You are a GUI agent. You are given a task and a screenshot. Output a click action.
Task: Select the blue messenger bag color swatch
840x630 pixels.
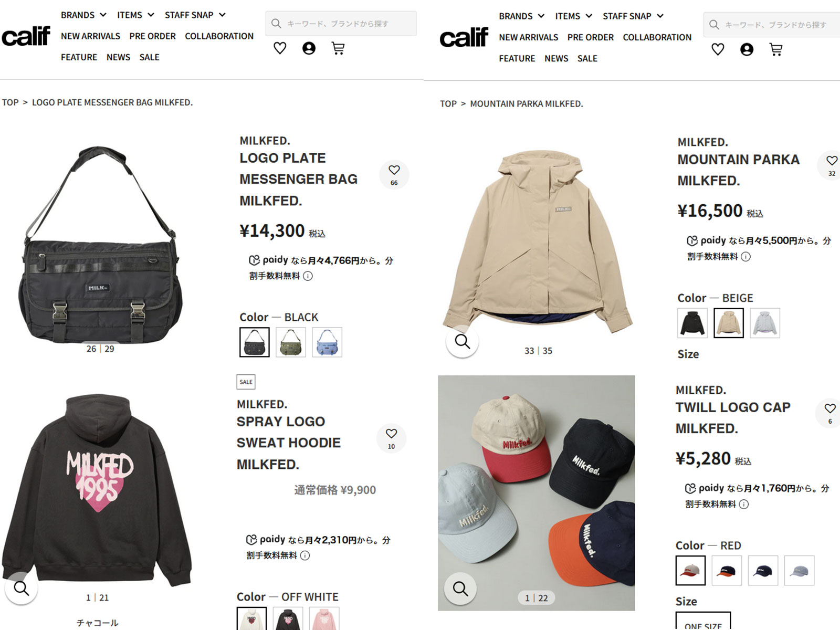click(x=327, y=342)
